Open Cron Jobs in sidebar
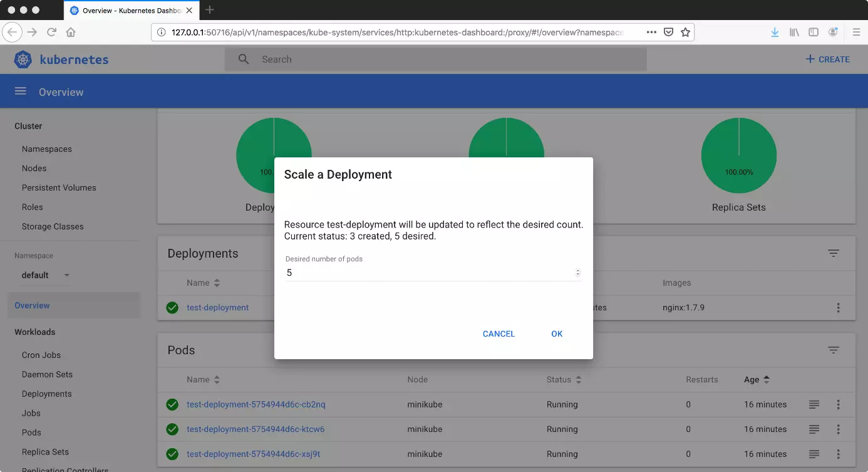The height and width of the screenshot is (472, 868). tap(41, 355)
